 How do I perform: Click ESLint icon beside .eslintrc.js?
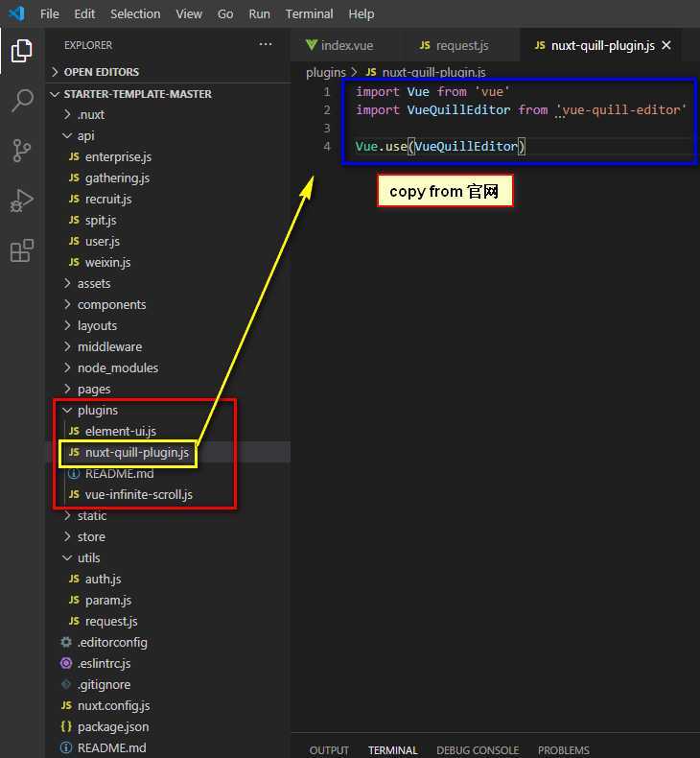pyautogui.click(x=66, y=663)
